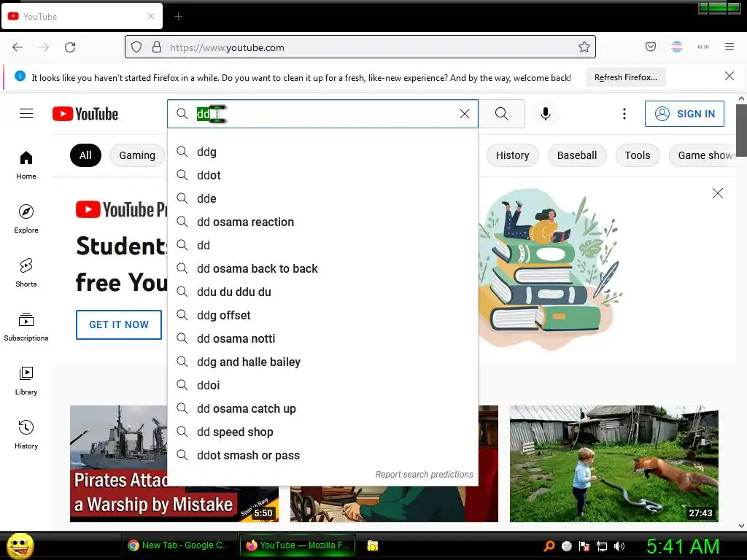
Task: Dismiss the Firefox refresh notification bar
Action: point(729,76)
